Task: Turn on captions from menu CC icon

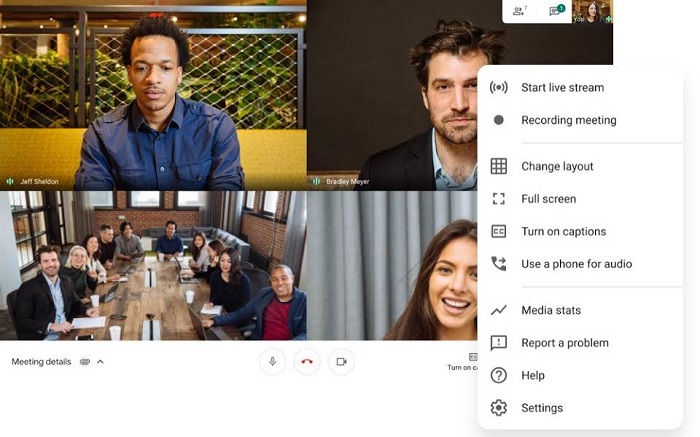Action: pos(499,231)
